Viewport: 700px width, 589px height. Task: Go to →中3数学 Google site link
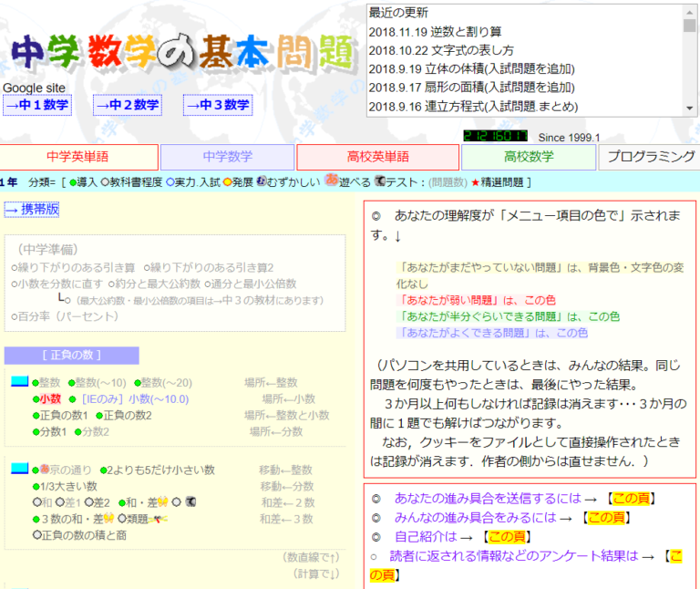pos(218,105)
